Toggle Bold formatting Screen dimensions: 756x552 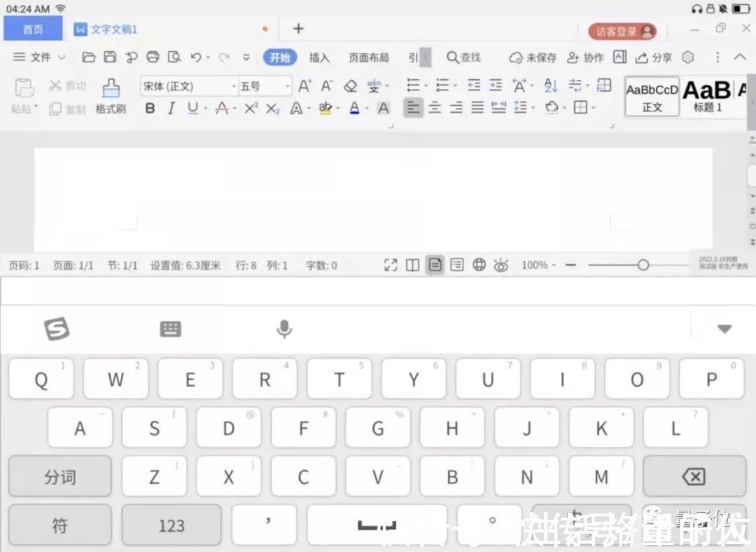[149, 109]
